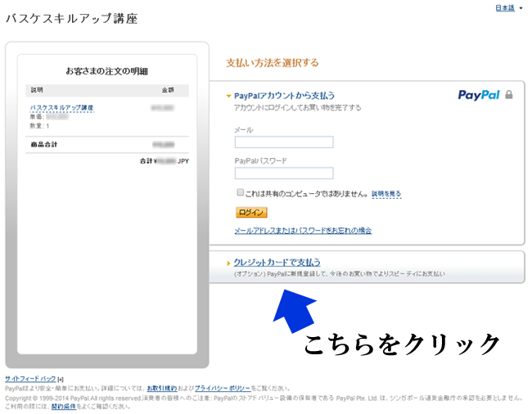
Task: Click the メール input field
Action: click(284, 142)
